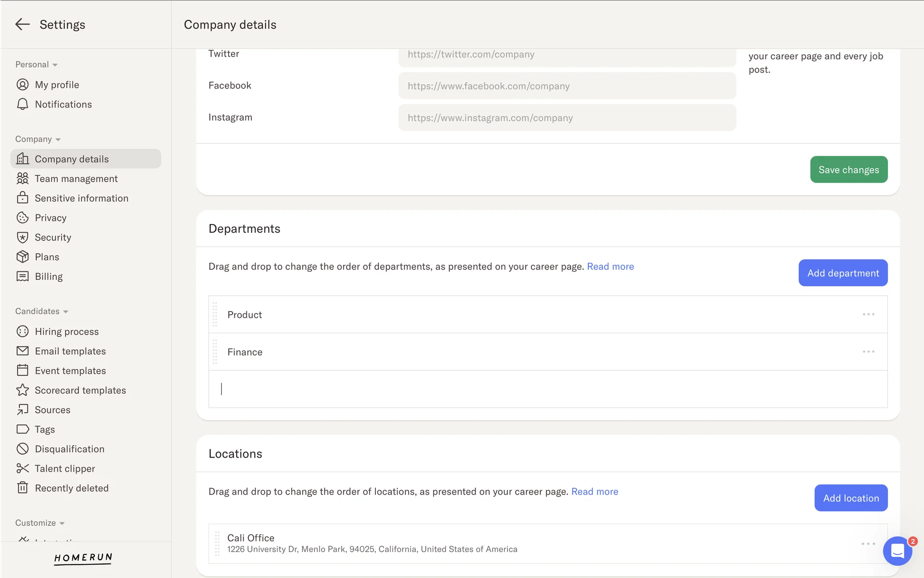Click the Recently deleted trash icon
This screenshot has width=924, height=578.
[x=22, y=488]
